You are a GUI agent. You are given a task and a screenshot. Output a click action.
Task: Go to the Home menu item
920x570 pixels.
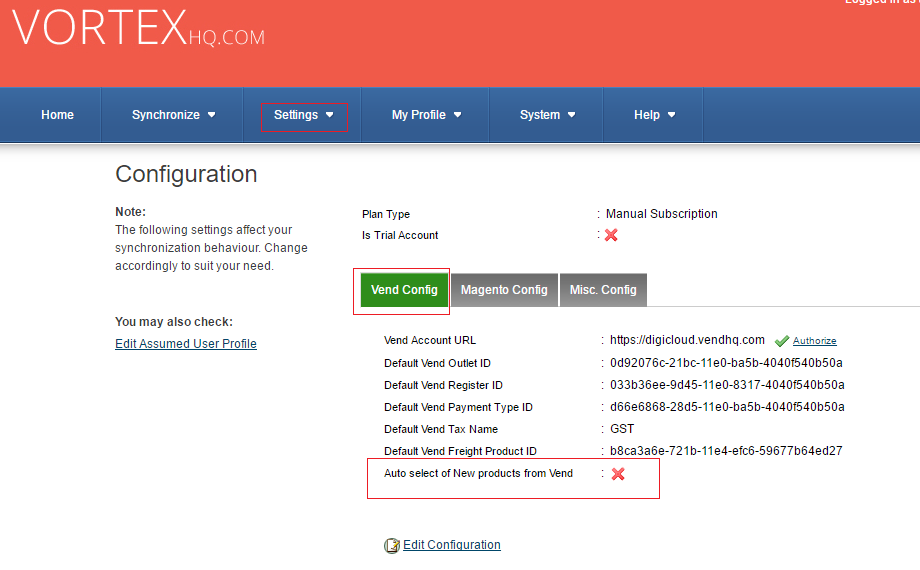click(x=58, y=115)
